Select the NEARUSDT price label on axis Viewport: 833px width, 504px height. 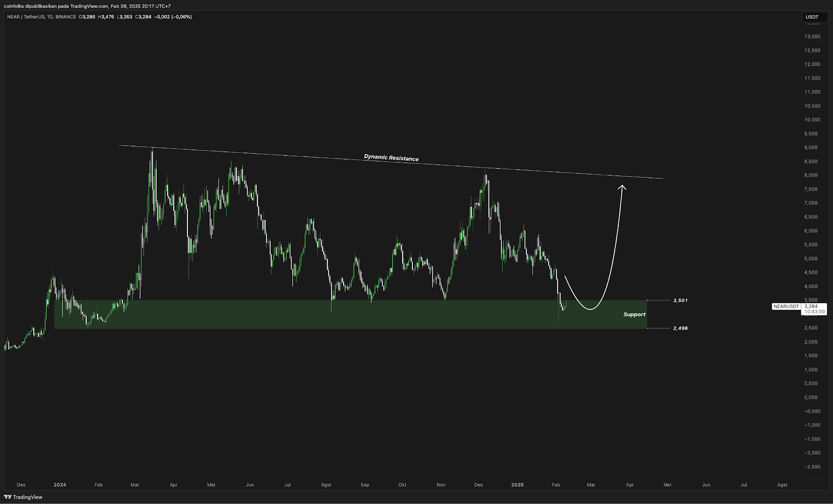pyautogui.click(x=786, y=306)
